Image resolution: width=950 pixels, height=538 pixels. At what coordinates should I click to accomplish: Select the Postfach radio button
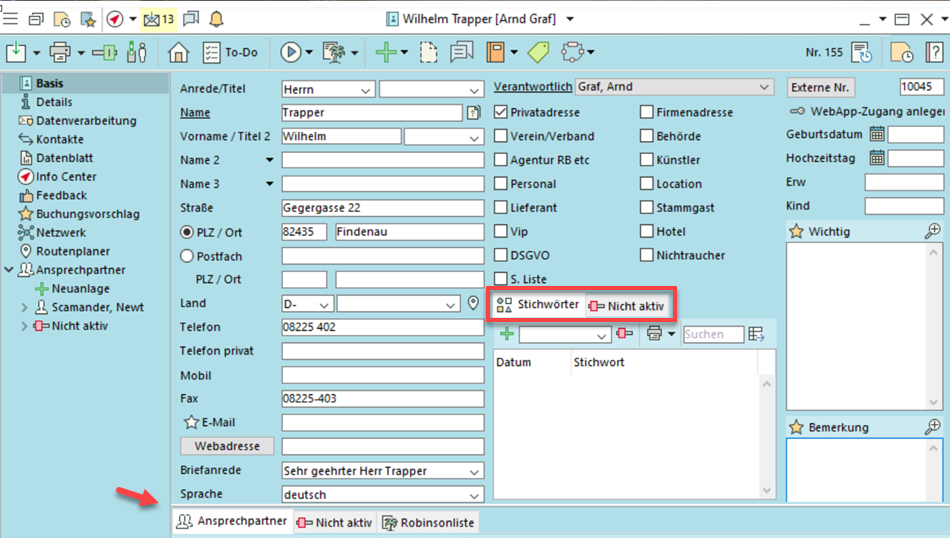(186, 256)
